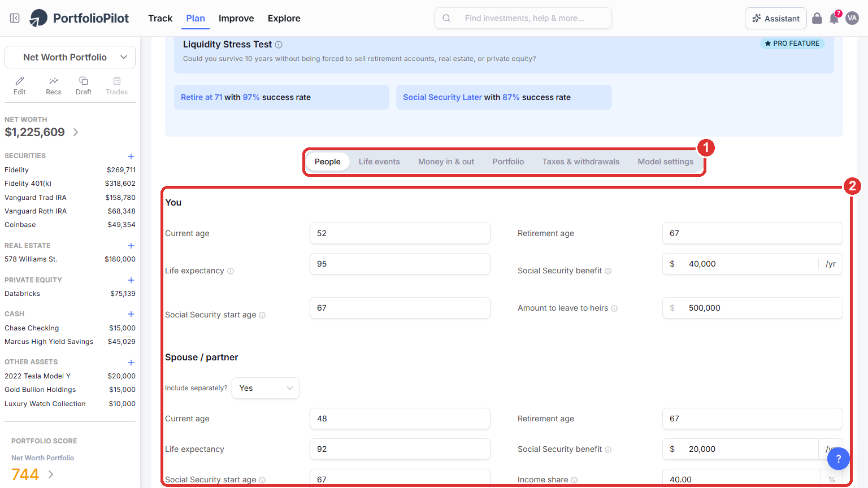868x488 pixels.
Task: Select the Marcus High Yield Savings row
Action: pyautogui.click(x=70, y=342)
